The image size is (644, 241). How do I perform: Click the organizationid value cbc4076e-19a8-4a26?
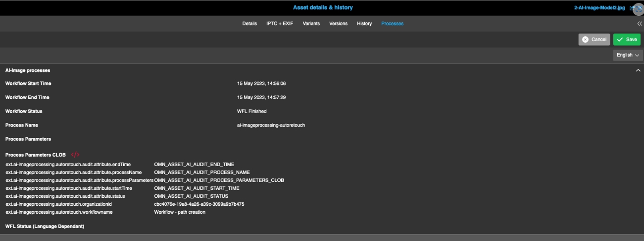pos(199,204)
